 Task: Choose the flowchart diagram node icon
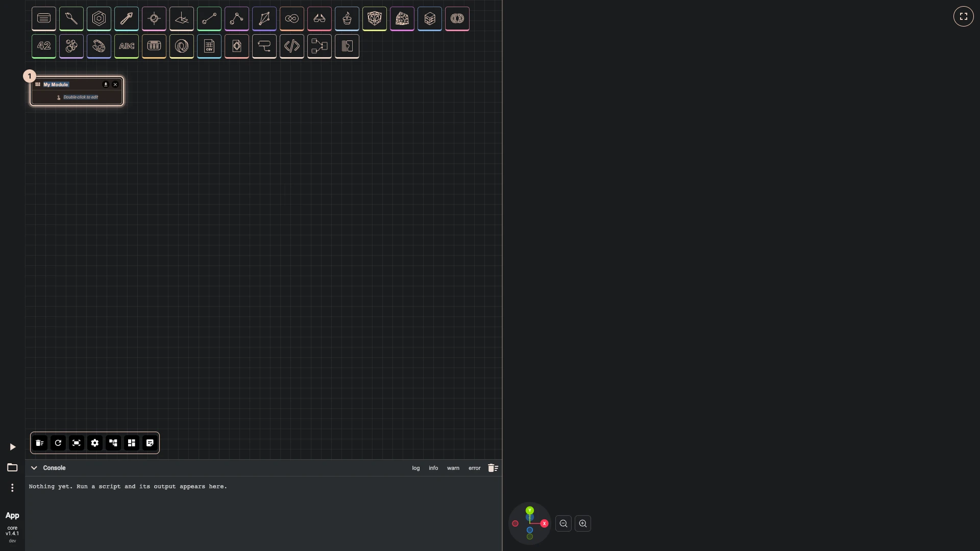[x=320, y=46]
